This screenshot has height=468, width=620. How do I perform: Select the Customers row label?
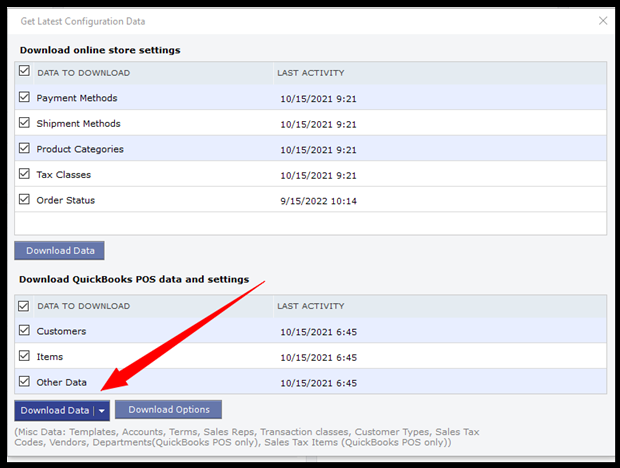click(x=61, y=331)
